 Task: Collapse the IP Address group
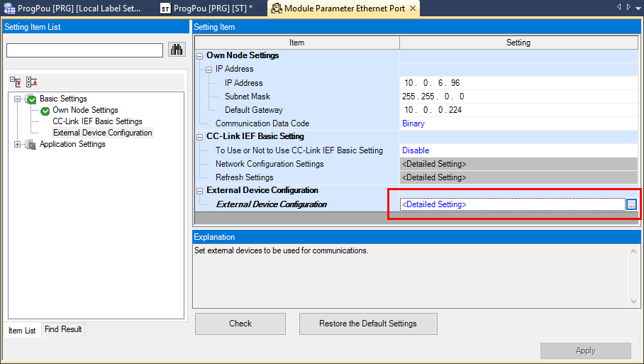(209, 70)
